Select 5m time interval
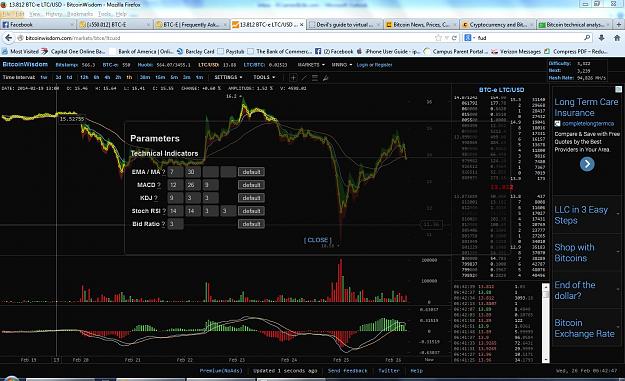Screen dimensions: 625x381 coord(174,77)
